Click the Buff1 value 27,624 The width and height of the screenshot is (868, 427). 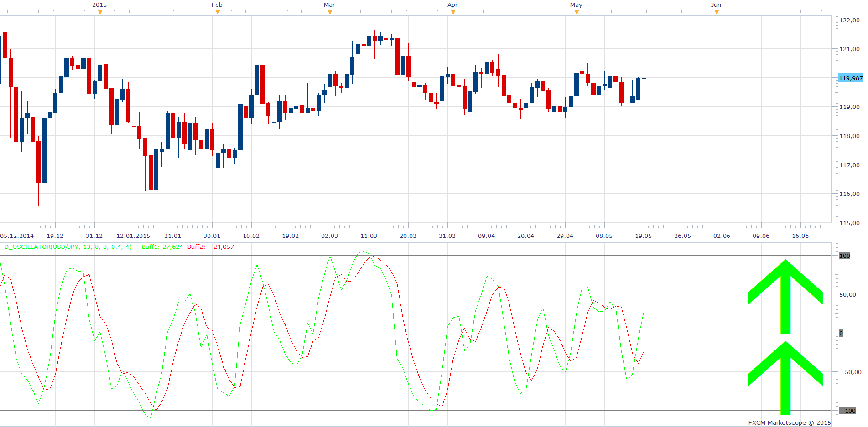(x=172, y=247)
